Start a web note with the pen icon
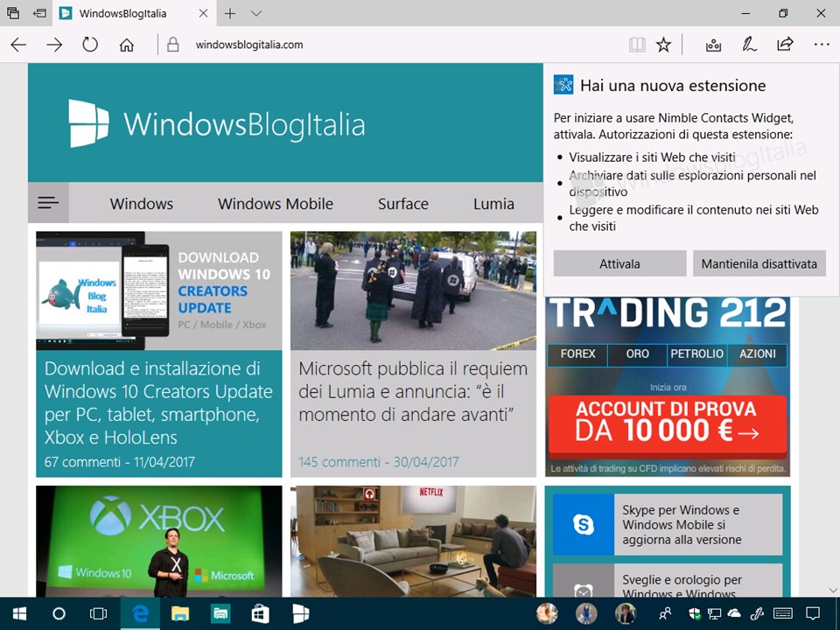Screen dimensions: 840x630 (x=749, y=45)
